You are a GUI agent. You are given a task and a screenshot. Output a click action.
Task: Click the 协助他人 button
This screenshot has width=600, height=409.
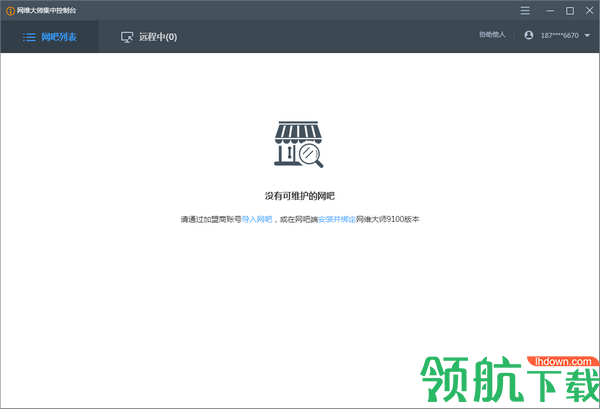(492, 35)
